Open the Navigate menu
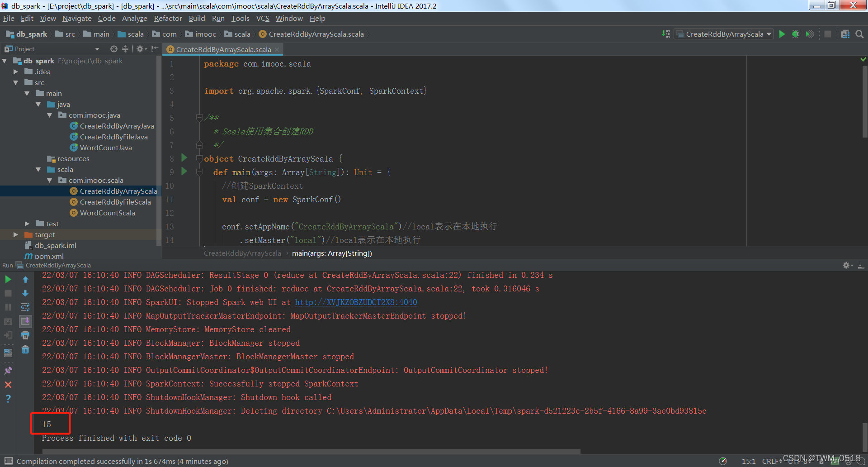Screen dimensions: 868x467 77,18
